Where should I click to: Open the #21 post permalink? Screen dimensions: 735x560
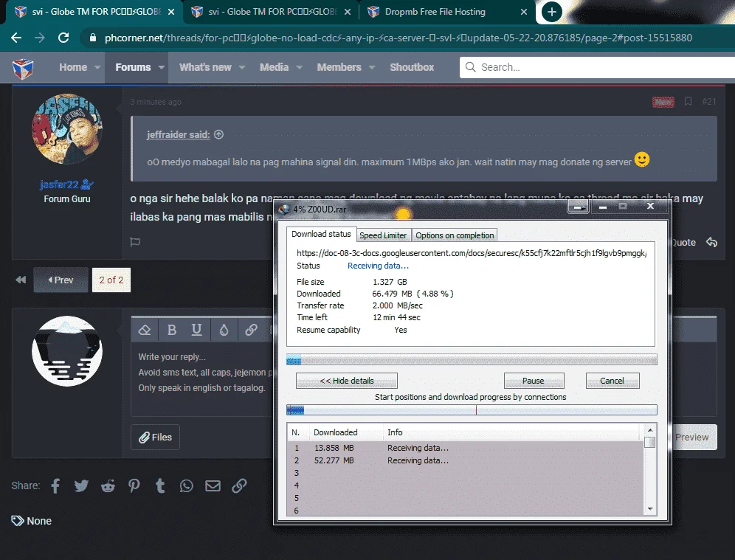pos(708,102)
